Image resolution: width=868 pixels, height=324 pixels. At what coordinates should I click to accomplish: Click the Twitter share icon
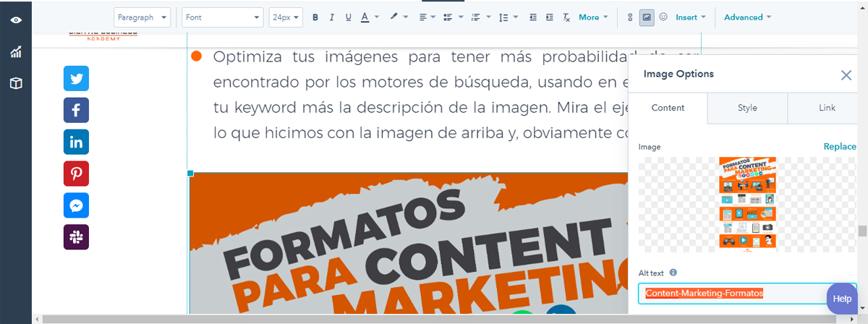[76, 78]
